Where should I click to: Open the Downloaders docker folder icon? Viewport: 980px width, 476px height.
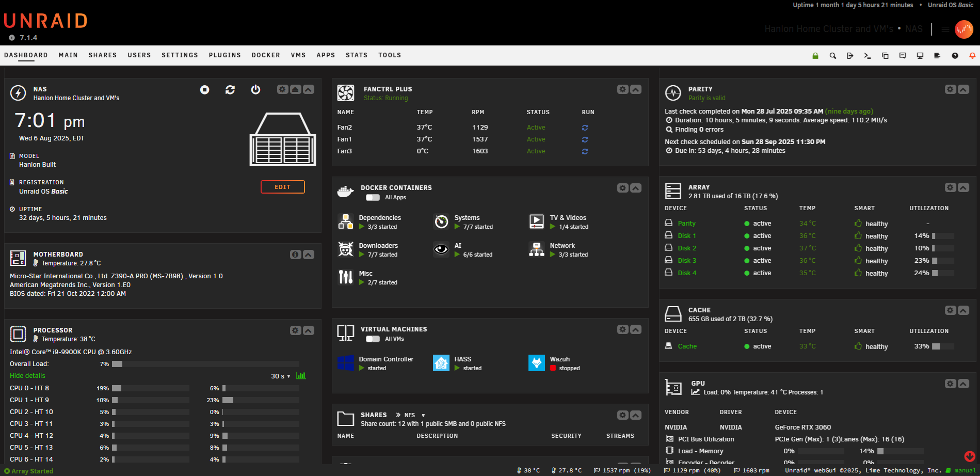[x=346, y=249]
